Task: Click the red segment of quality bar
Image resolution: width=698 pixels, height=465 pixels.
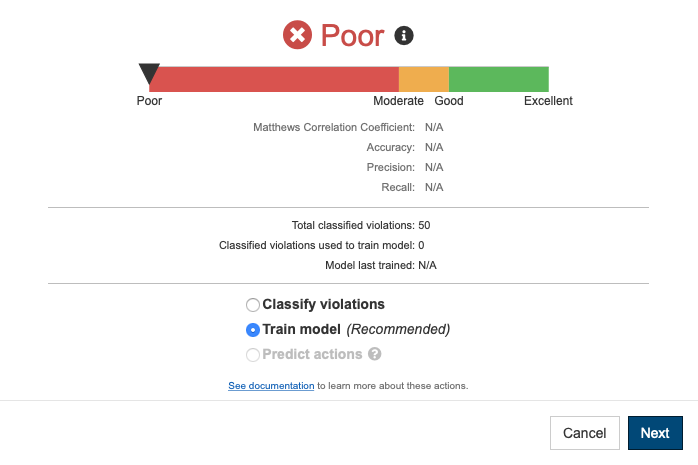Action: coord(274,79)
